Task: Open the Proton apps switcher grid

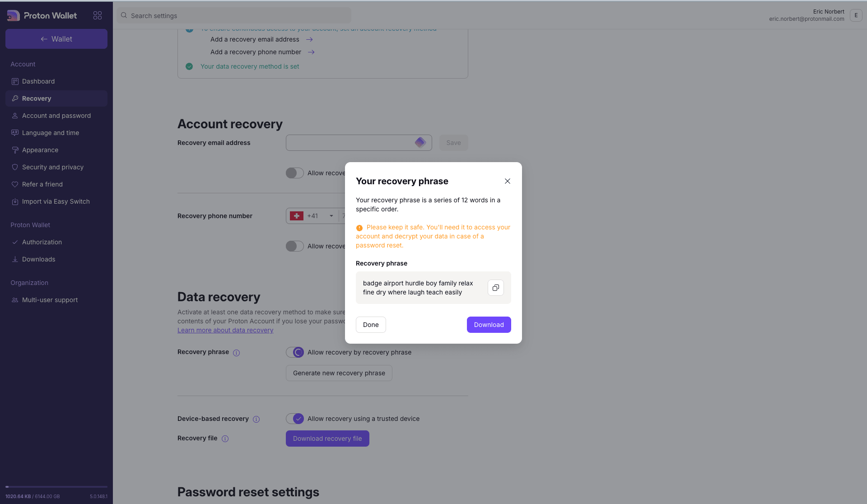Action: pos(98,15)
